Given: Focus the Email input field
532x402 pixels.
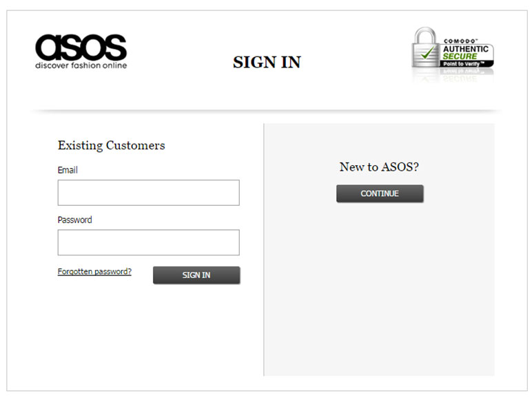Looking at the screenshot, I should (x=149, y=193).
